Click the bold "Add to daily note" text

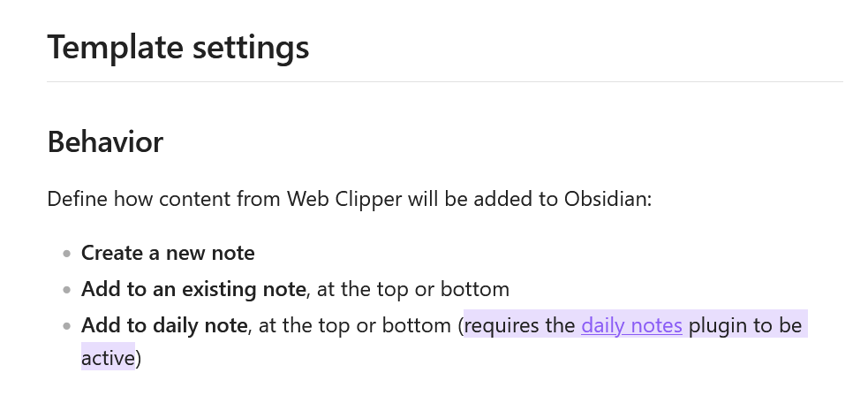164,325
